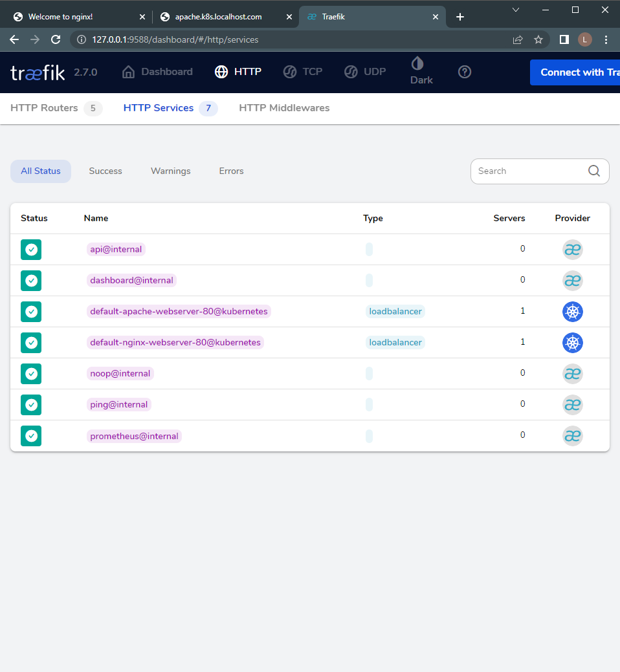620x672 pixels.
Task: Click the Status column header
Action: coord(34,218)
